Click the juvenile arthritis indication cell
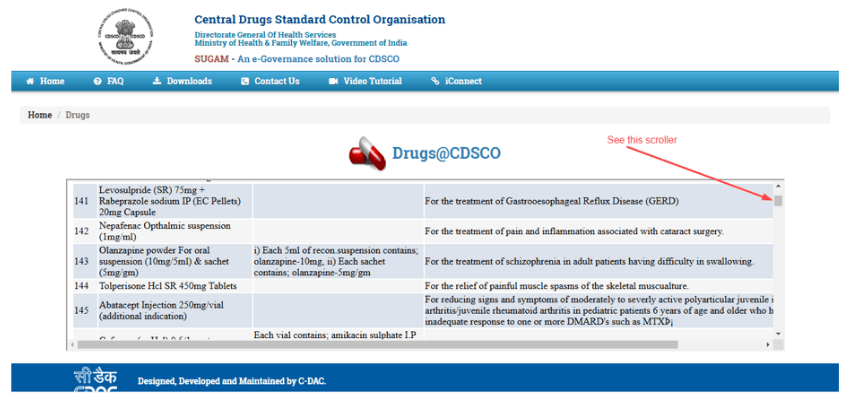This screenshot has height=400, width=850. pyautogui.click(x=598, y=311)
